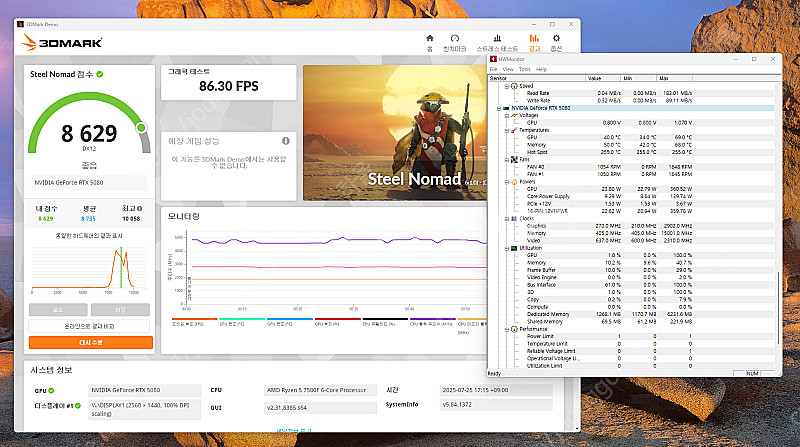Click the Voltages lightning icon in HWMonitor

[x=514, y=115]
